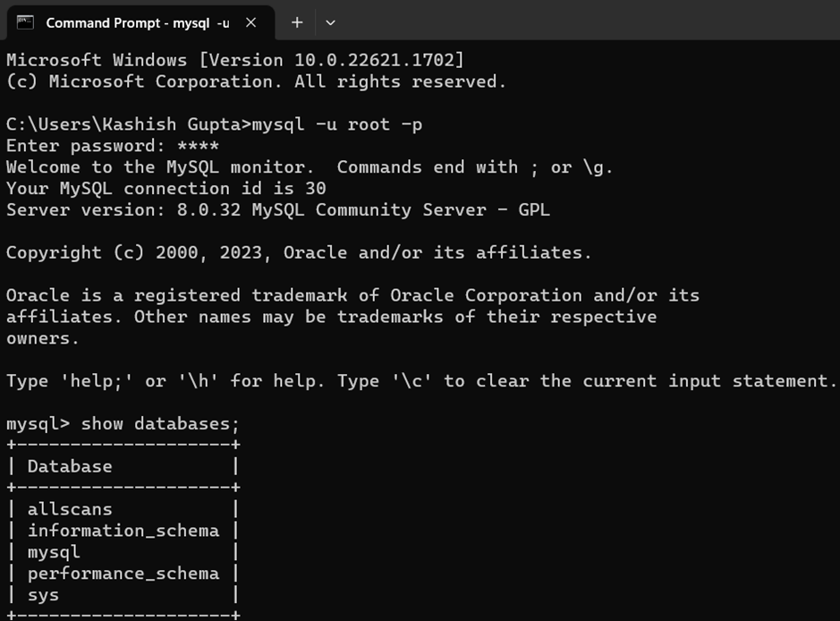Click the sys database entry
Image resolution: width=840 pixels, height=621 pixels.
(x=43, y=595)
